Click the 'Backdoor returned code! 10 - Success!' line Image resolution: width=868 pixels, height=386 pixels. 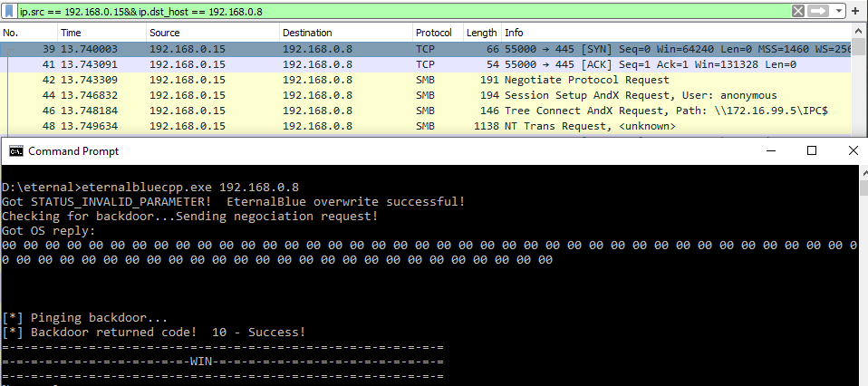(153, 333)
